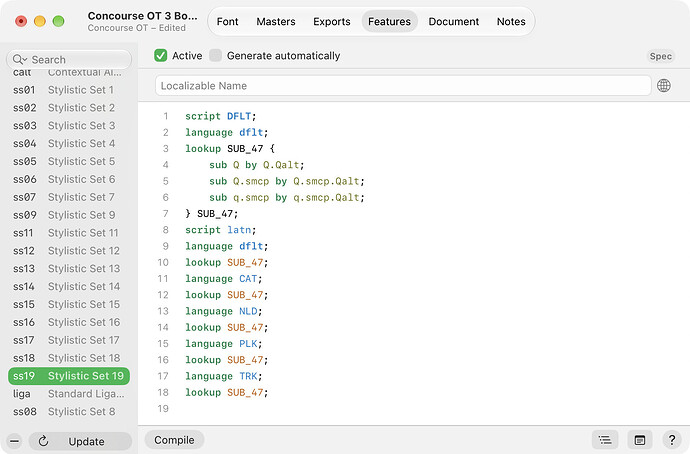Click code 'sub Q.smcp by Q.smcp.Qalt;'

coord(287,181)
